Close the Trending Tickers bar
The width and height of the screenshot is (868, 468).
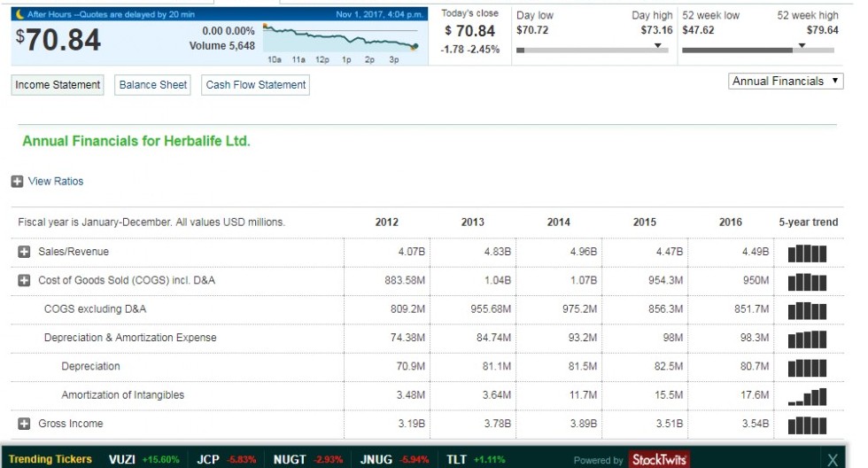(833, 460)
